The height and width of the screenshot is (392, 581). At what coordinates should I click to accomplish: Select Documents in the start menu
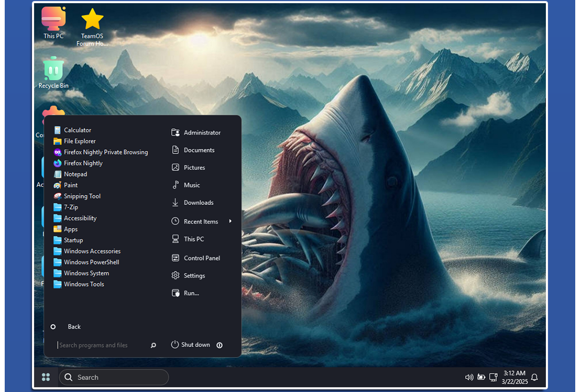coord(193,150)
